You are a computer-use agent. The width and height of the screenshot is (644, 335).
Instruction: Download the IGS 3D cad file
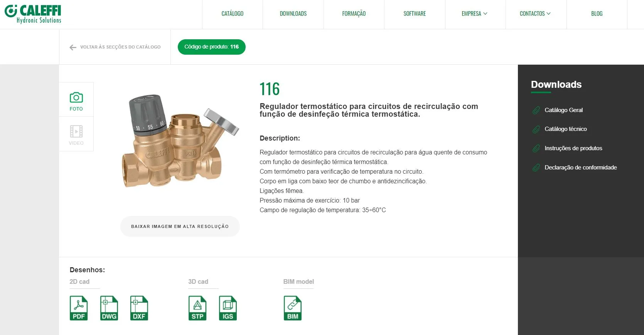pos(228,308)
